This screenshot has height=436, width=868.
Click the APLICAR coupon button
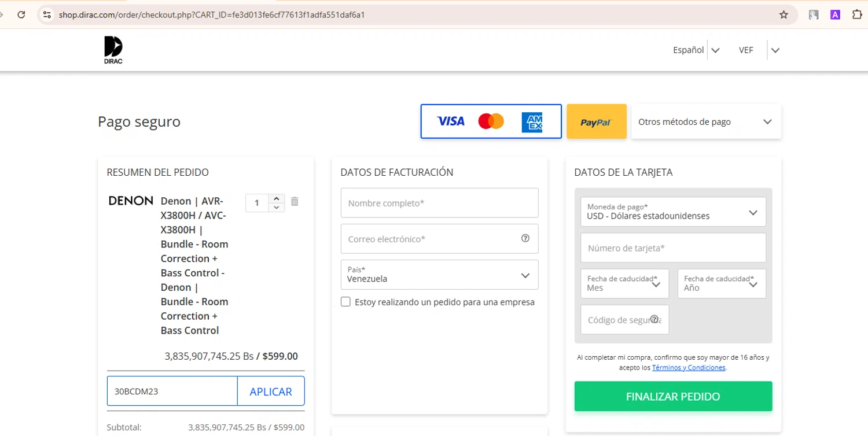271,391
